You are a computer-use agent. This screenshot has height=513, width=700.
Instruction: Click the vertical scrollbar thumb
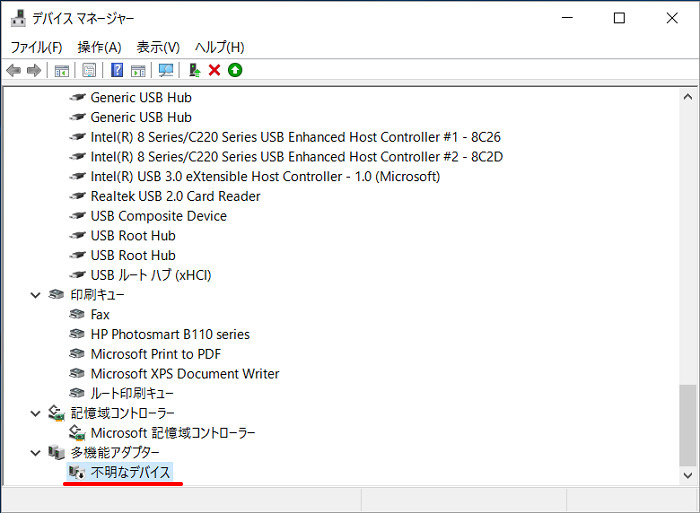pyautogui.click(x=688, y=425)
